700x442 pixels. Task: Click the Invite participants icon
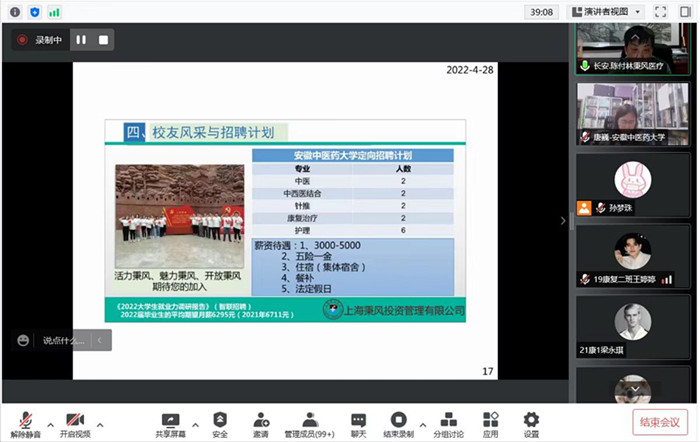click(261, 420)
